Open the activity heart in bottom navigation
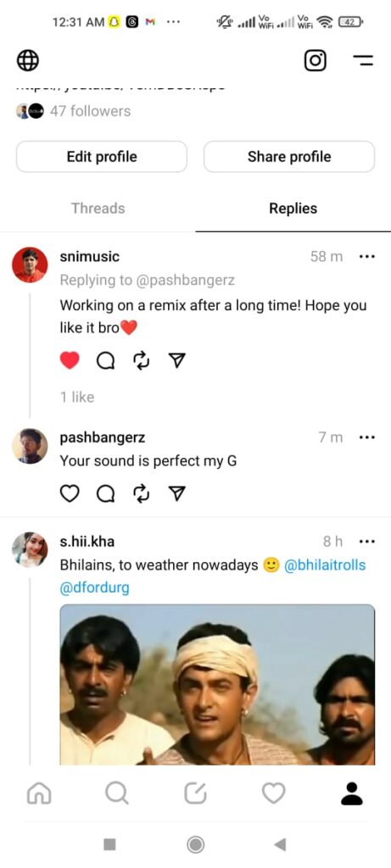 (x=274, y=793)
